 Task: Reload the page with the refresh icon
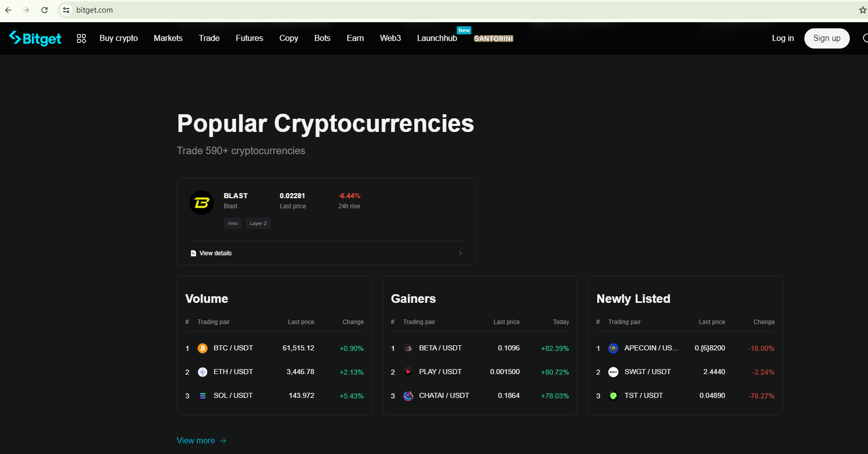click(44, 10)
